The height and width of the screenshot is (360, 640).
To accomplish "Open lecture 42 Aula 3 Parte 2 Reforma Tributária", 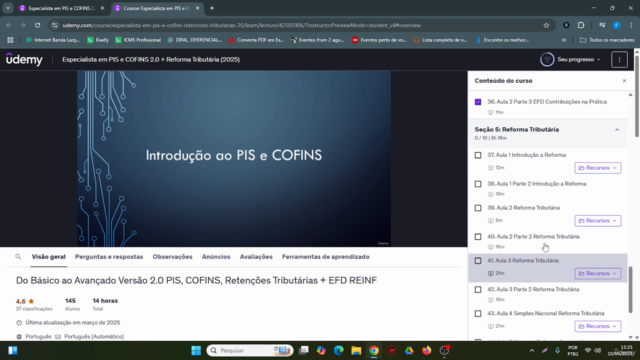I will click(x=548, y=294).
